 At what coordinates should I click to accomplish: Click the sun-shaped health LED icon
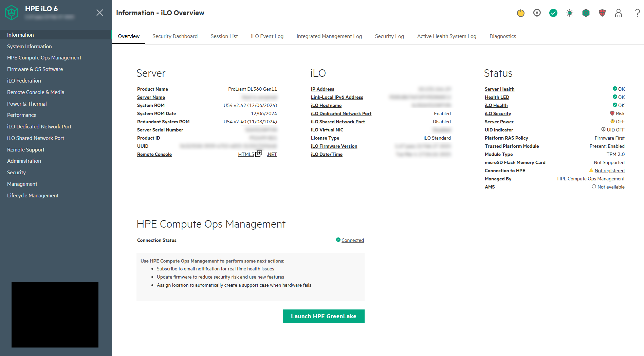tap(570, 13)
